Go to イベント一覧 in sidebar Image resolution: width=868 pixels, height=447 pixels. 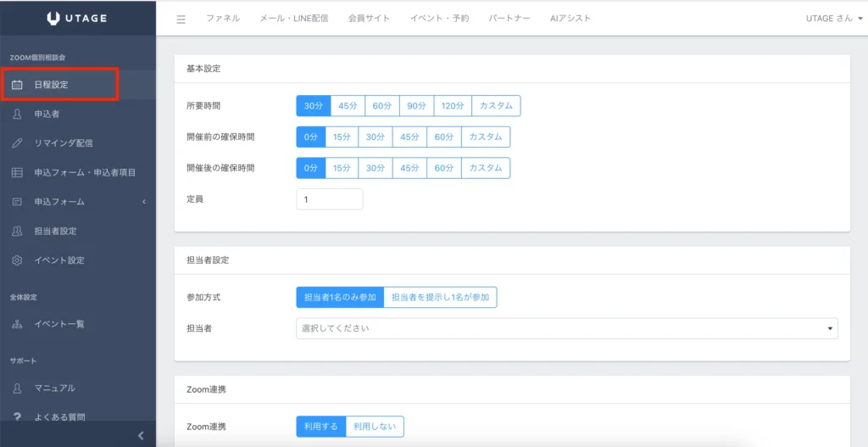coord(78,324)
